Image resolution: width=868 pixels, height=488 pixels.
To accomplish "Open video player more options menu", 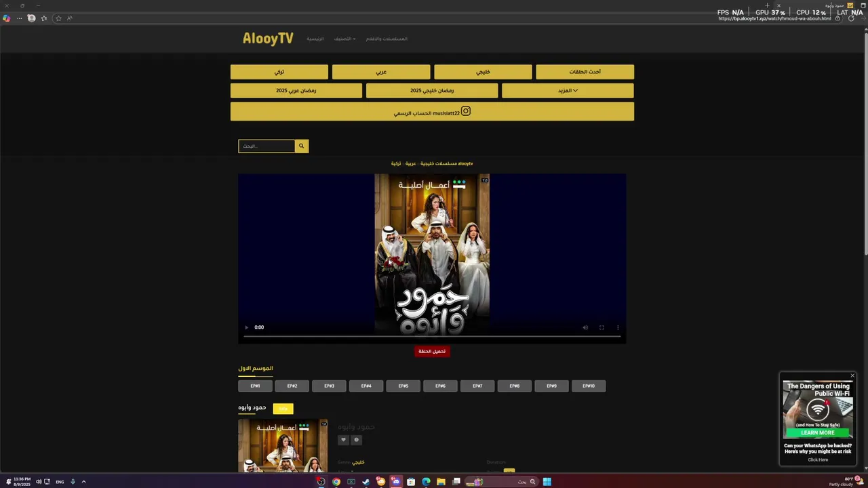I will pyautogui.click(x=618, y=327).
